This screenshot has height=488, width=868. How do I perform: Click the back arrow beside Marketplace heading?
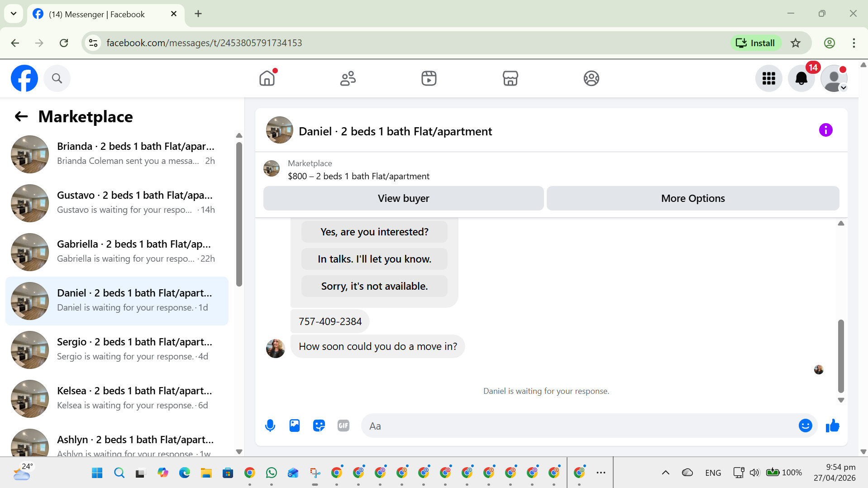(21, 117)
